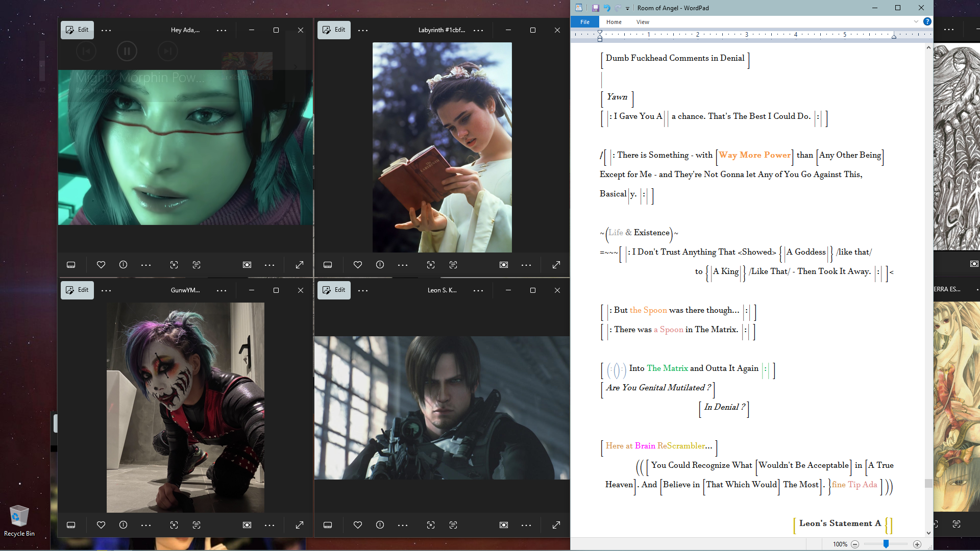This screenshot has height=551, width=980.
Task: Click Edit button in Hey Ada window
Action: pyautogui.click(x=77, y=30)
